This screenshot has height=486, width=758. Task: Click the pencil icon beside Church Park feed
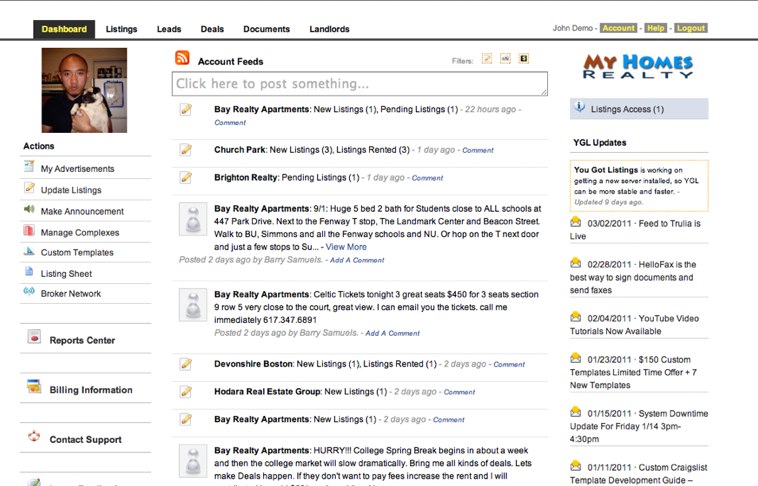click(x=186, y=150)
